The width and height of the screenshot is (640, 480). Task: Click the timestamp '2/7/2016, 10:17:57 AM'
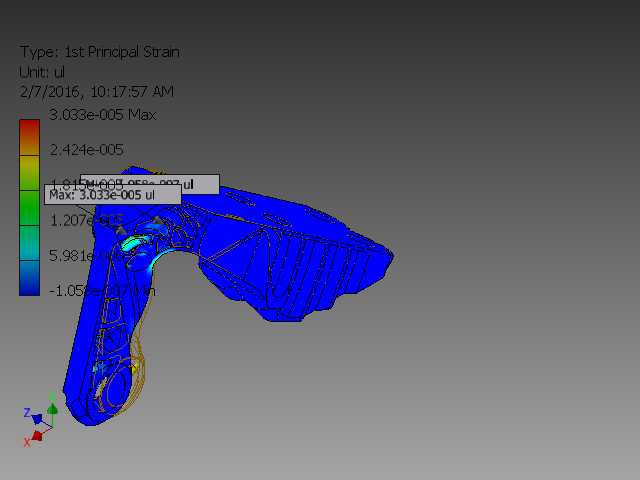(97, 91)
